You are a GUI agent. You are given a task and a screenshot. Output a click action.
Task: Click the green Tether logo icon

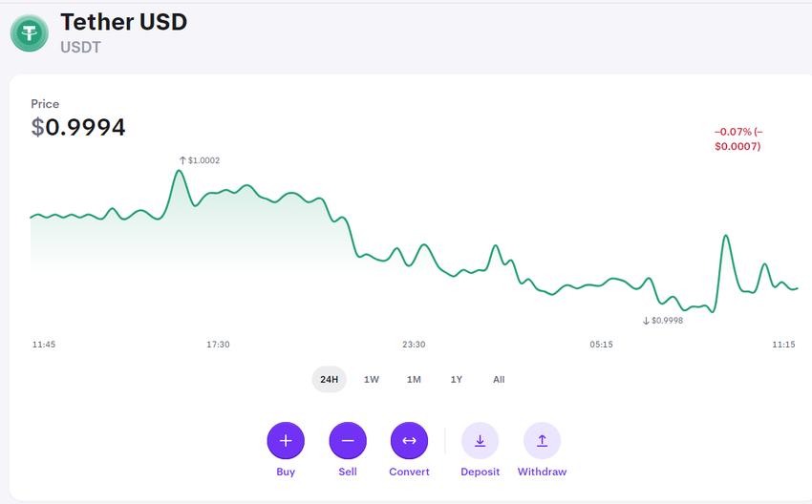point(30,33)
